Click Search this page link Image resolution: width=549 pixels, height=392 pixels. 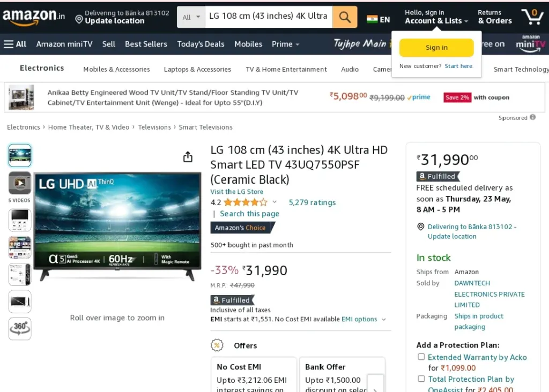(x=250, y=214)
